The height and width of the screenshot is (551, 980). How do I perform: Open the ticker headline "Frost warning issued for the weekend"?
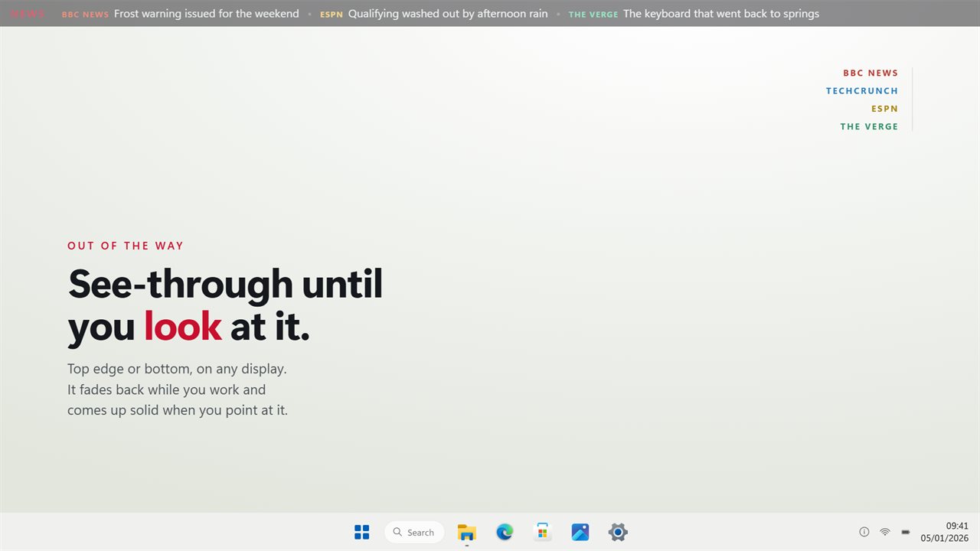[x=207, y=14]
